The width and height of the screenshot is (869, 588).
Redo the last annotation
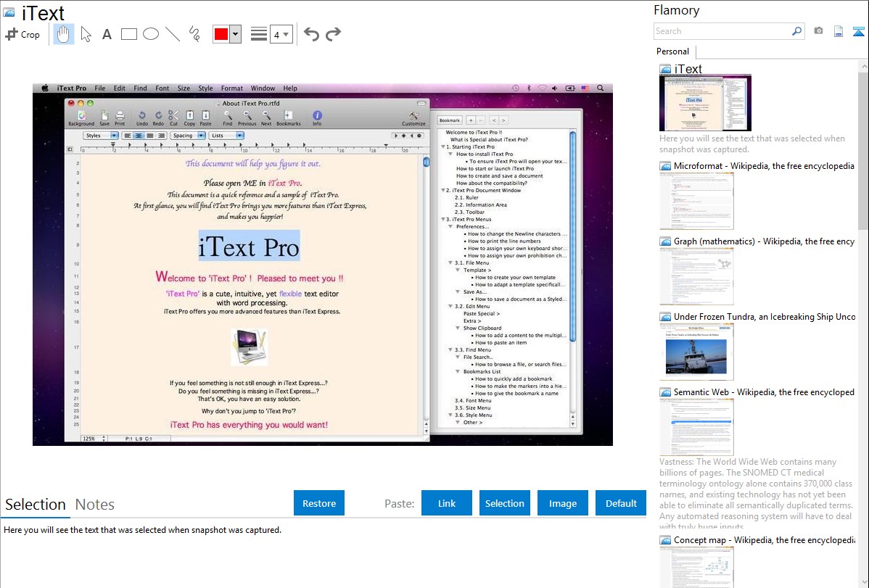pyautogui.click(x=333, y=34)
